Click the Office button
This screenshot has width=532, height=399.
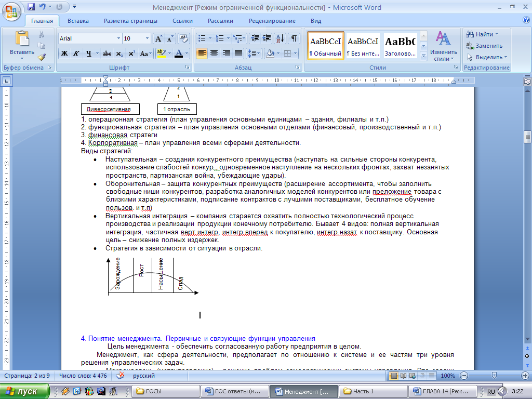(x=11, y=12)
